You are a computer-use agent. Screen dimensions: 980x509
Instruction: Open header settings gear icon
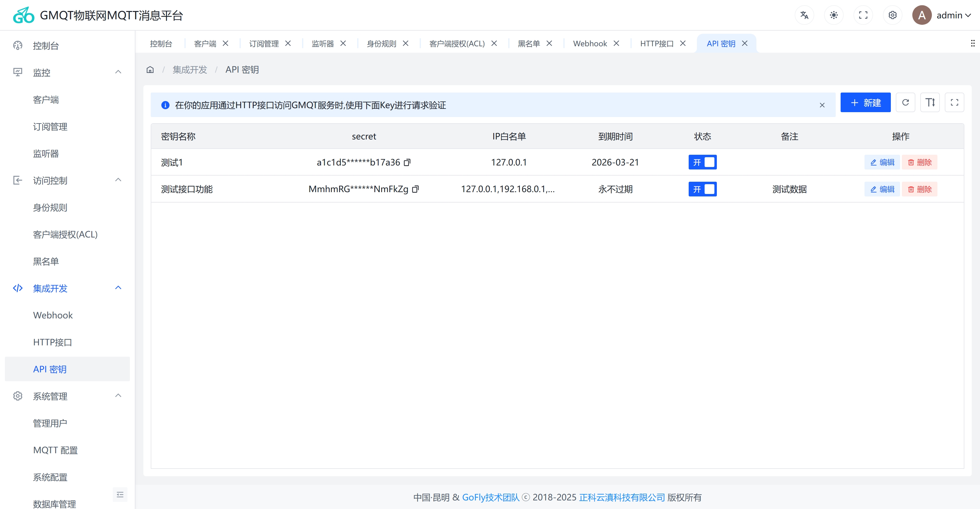pyautogui.click(x=892, y=15)
